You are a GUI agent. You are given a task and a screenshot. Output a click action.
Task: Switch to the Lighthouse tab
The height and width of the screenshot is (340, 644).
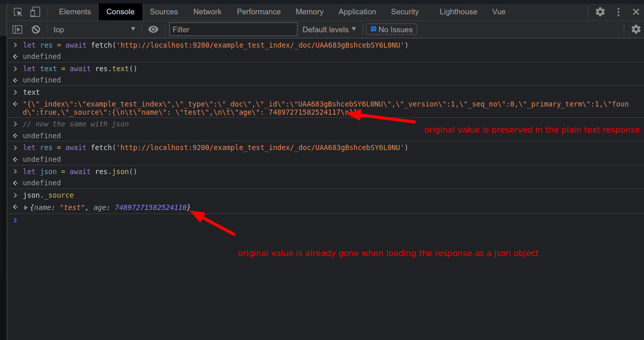tap(458, 11)
